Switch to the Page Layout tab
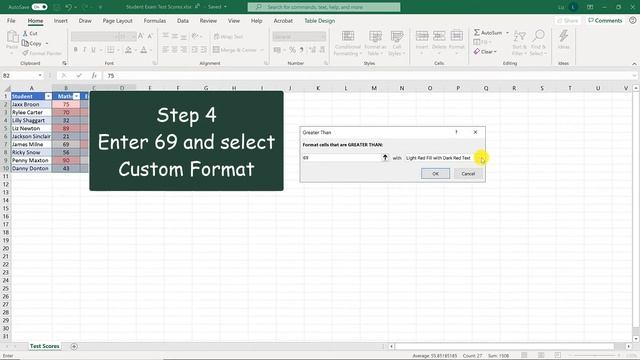 pos(118,20)
